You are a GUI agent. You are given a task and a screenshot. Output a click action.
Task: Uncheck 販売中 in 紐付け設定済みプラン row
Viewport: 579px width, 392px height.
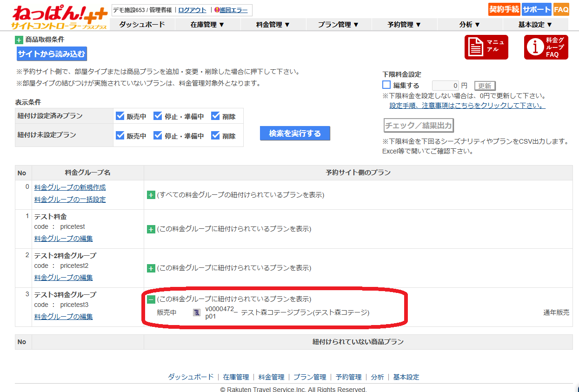pos(120,116)
